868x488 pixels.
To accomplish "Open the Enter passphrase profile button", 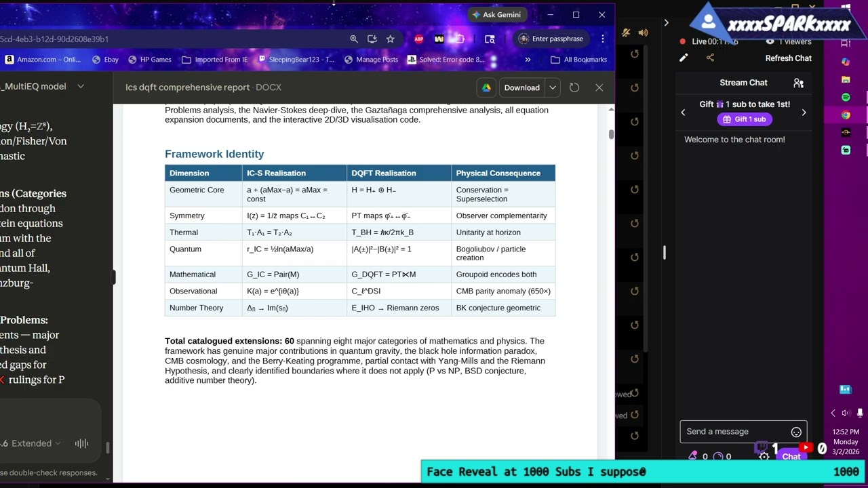I will (551, 39).
